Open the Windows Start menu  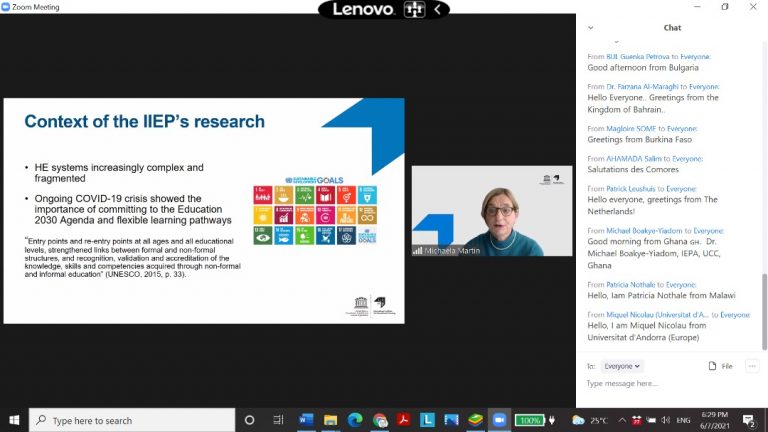coord(14,420)
